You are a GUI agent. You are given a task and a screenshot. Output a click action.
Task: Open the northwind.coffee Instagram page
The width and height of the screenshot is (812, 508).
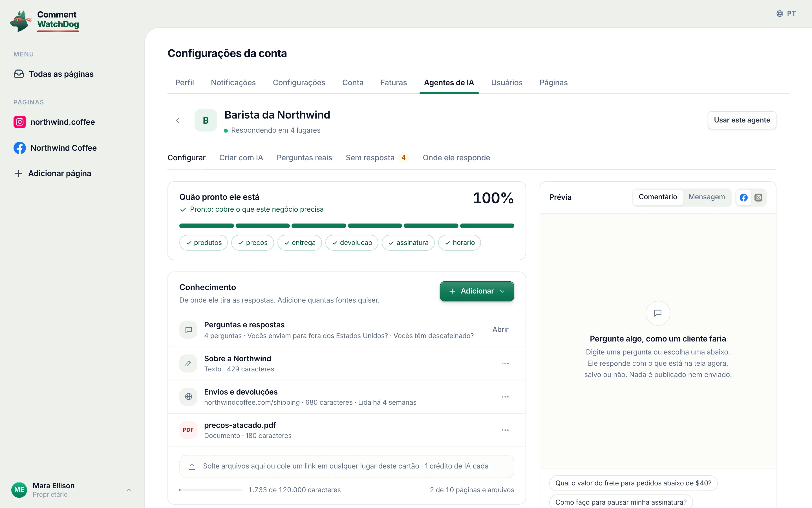(x=54, y=122)
